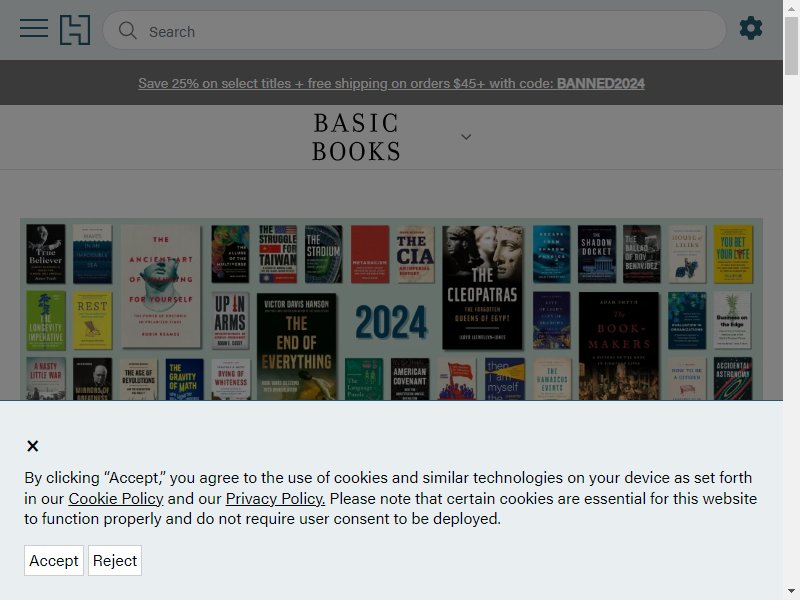Select The End of Everything cover
The height and width of the screenshot is (600, 800).
[296, 346]
